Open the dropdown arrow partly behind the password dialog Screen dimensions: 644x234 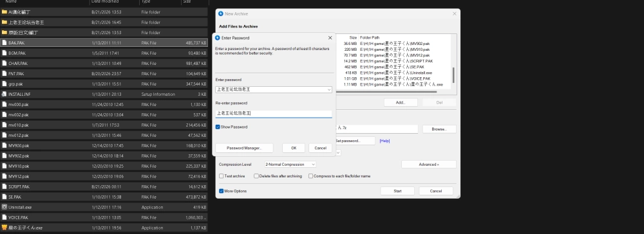339,152
